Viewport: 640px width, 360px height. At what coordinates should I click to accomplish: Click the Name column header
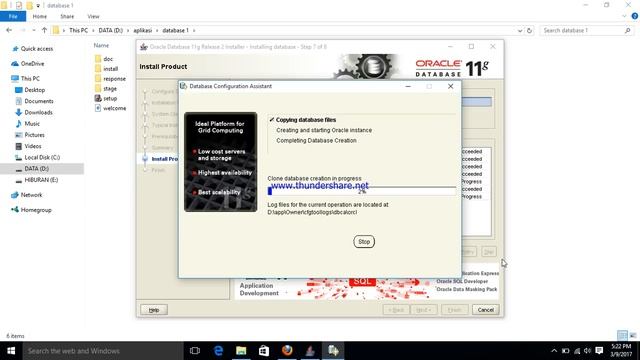[x=101, y=45]
